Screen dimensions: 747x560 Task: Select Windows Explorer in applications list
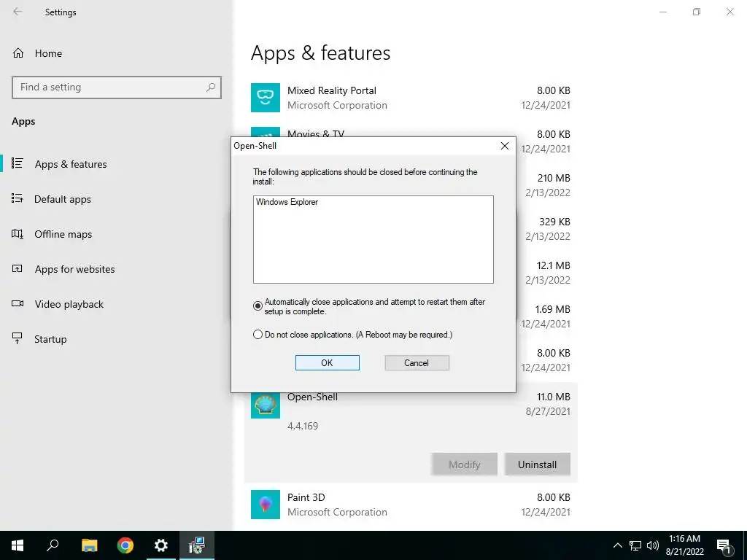click(287, 202)
